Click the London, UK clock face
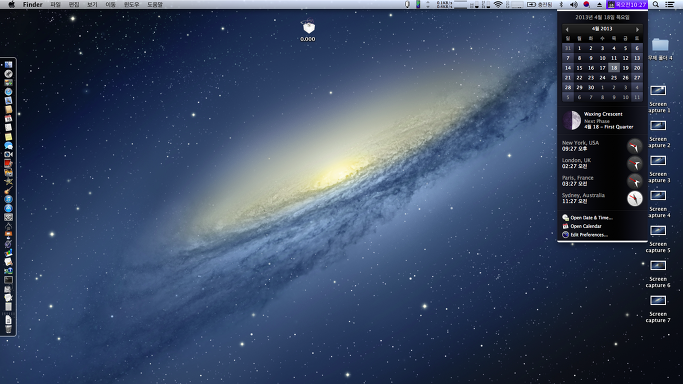 pyautogui.click(x=635, y=164)
